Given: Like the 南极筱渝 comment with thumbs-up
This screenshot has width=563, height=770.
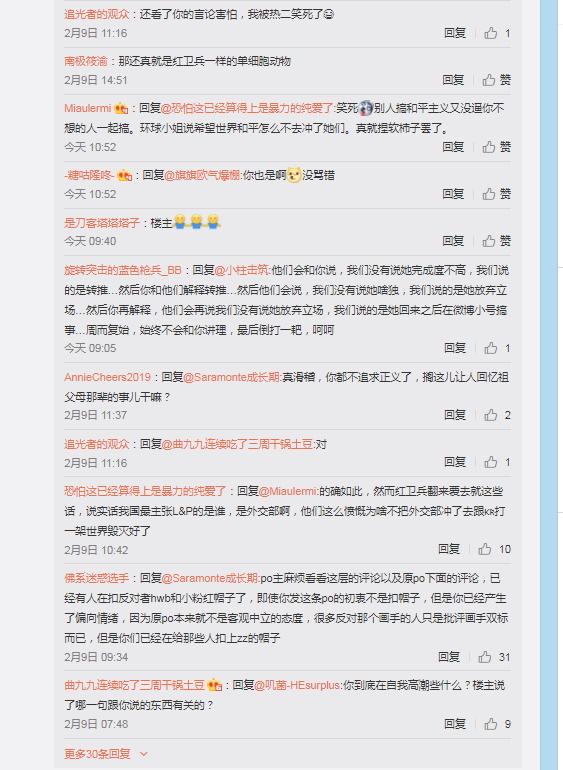Looking at the screenshot, I should tap(496, 80).
